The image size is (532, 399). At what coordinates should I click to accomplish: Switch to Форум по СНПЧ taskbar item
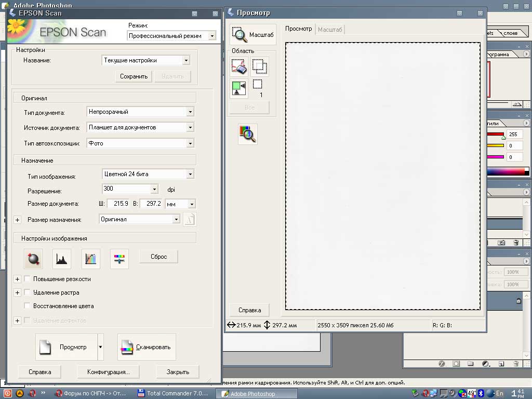(x=91, y=394)
